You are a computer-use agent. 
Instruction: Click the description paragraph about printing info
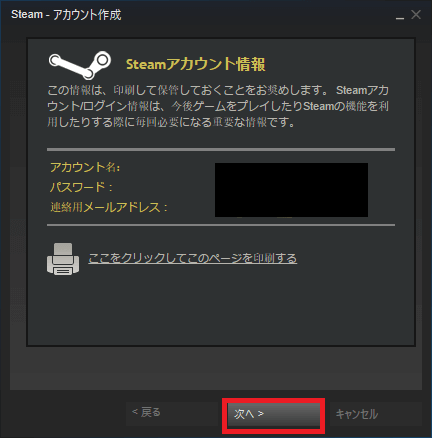(x=218, y=106)
